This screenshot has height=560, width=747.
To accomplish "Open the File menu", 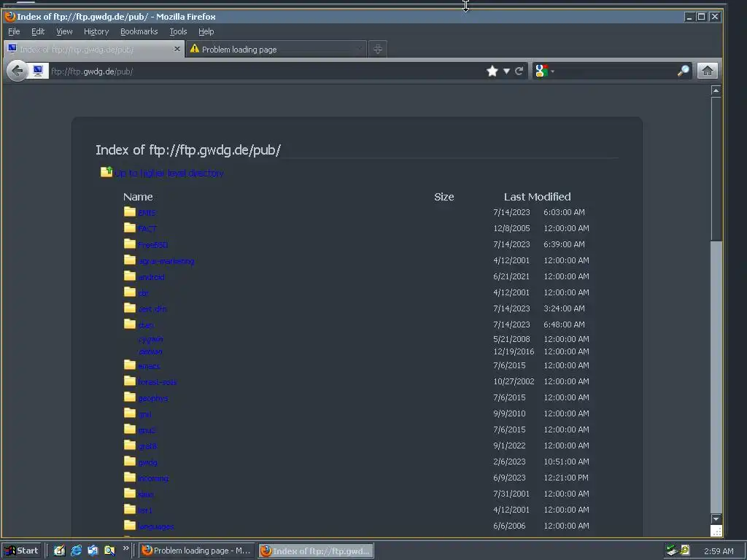I will 14,31.
